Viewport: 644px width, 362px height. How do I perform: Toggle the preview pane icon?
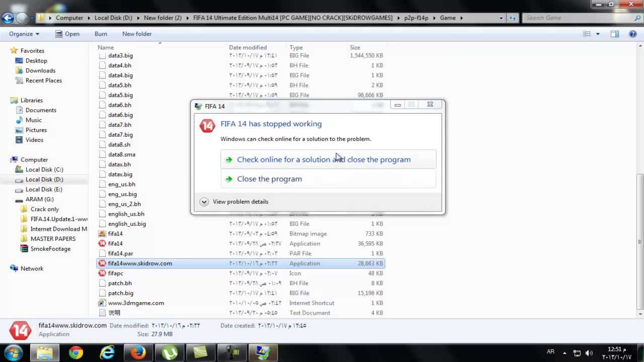click(614, 34)
